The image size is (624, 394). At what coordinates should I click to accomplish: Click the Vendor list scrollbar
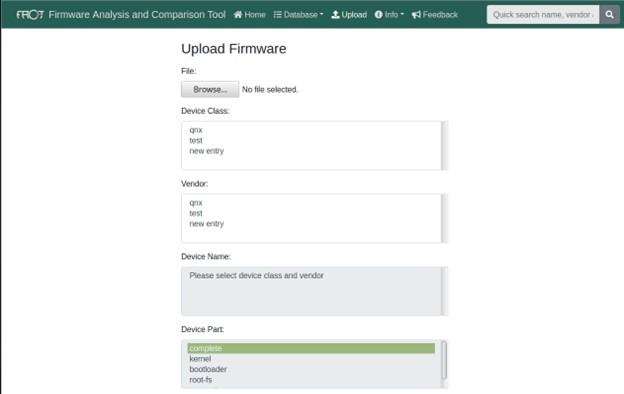coord(445,218)
